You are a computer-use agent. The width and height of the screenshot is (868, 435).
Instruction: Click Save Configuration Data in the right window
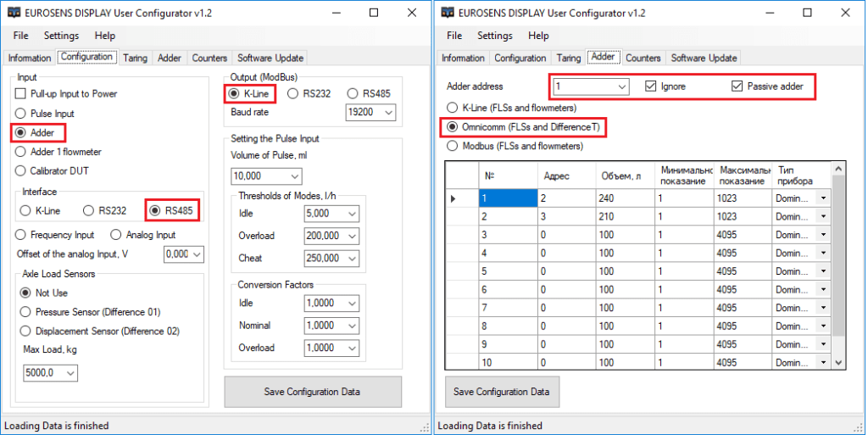pyautogui.click(x=502, y=392)
